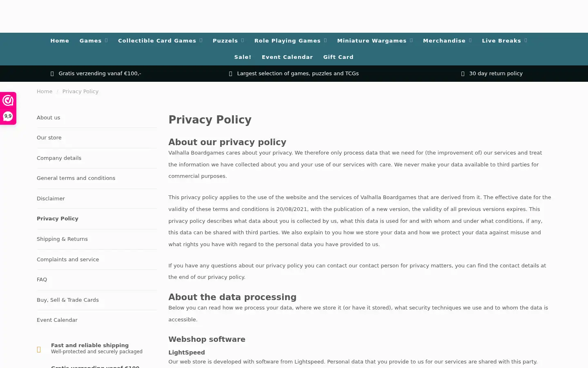This screenshot has width=588, height=368.
Task: Open the Gift Card page
Action: click(x=339, y=57)
